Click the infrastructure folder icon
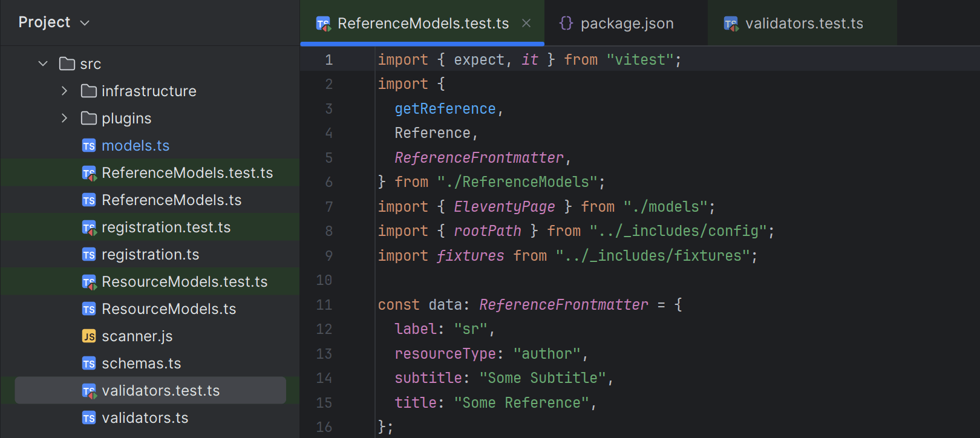 89,91
